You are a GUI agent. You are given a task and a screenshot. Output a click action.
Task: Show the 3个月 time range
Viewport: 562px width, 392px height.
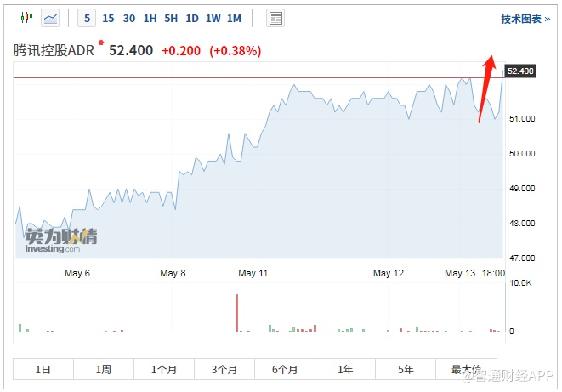click(x=224, y=369)
